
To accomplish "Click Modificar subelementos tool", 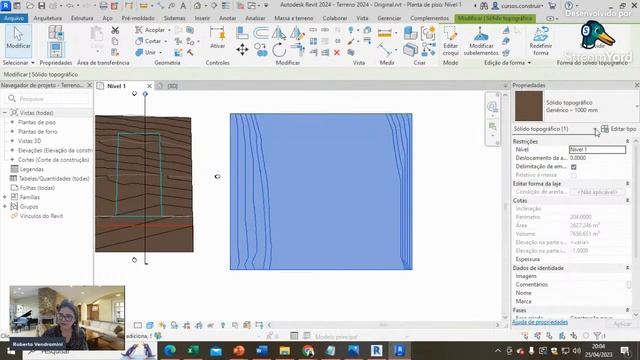I will click(481, 41).
